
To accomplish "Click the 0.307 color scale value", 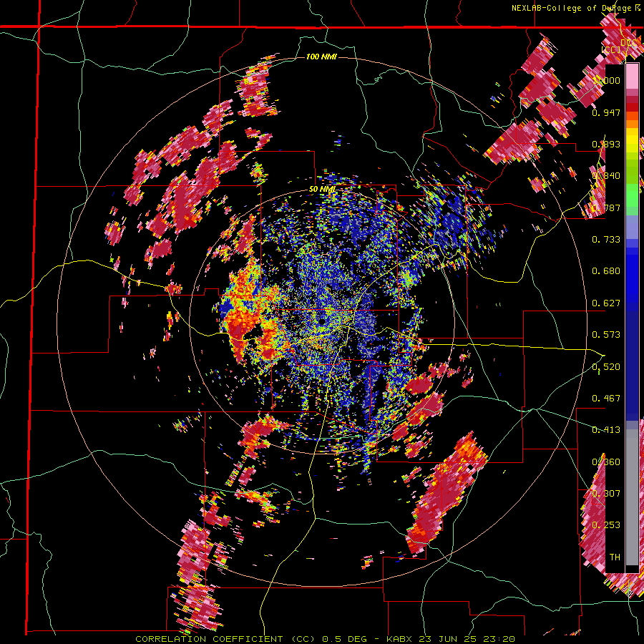I will [606, 494].
